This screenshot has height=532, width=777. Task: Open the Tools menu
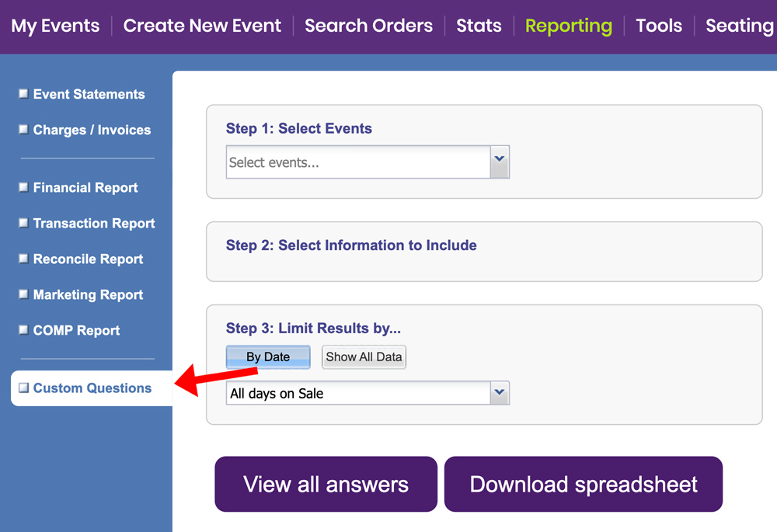[659, 26]
